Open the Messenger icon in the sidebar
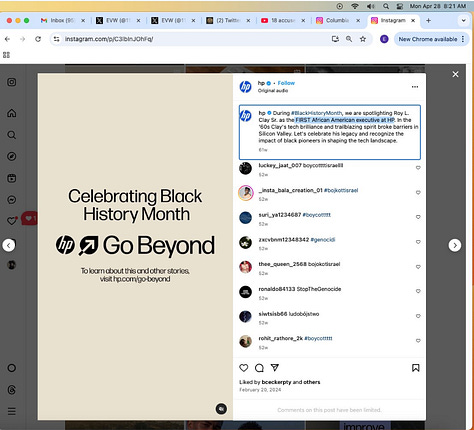The image size is (474, 430). click(12, 200)
